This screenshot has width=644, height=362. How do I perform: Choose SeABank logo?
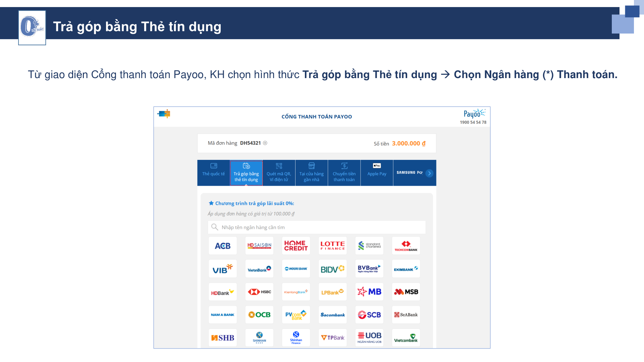[406, 315]
